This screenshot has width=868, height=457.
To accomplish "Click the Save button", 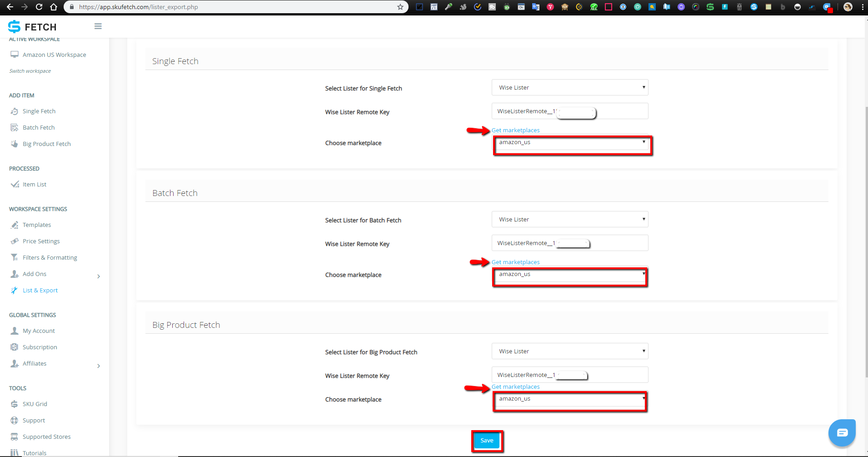I will coord(487,441).
